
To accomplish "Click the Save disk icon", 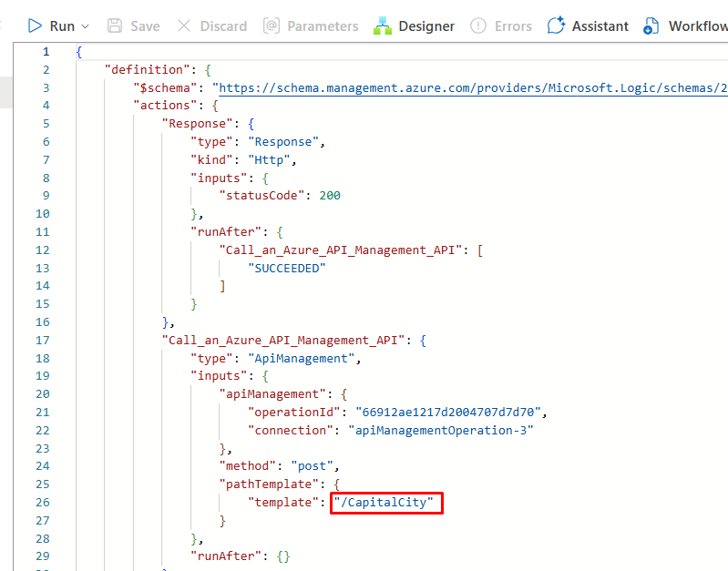I will tap(115, 25).
